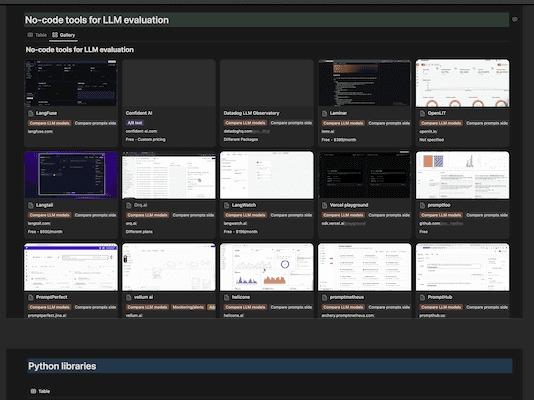Open the vellum ai preview thumbnail

pyautogui.click(x=169, y=267)
